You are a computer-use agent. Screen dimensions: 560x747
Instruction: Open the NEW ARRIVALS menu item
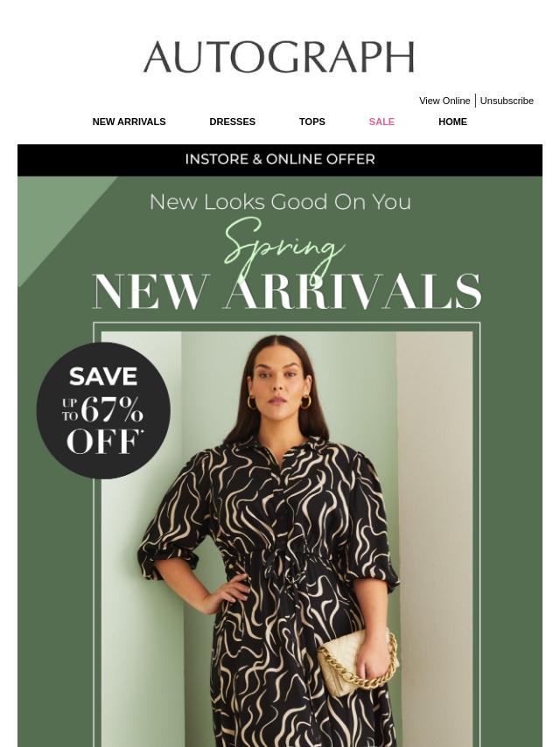(129, 122)
